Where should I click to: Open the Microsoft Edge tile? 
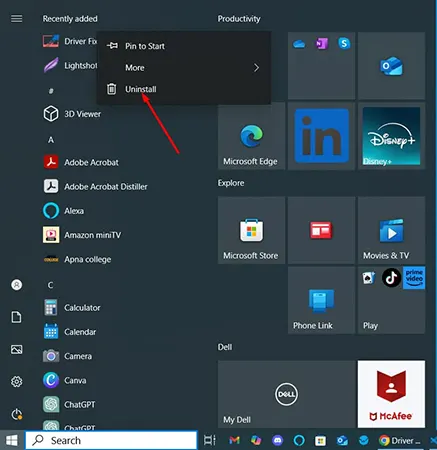click(251, 136)
